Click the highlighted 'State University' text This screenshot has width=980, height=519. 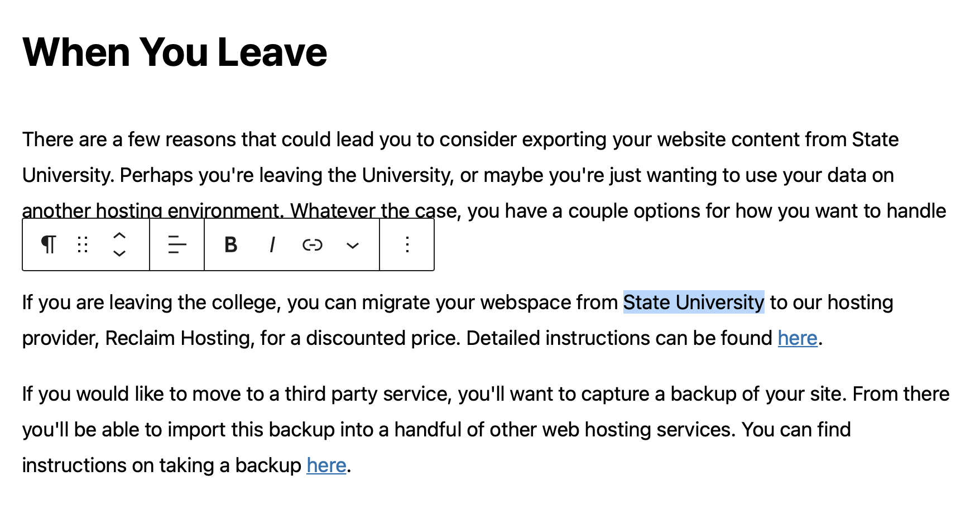coord(694,302)
